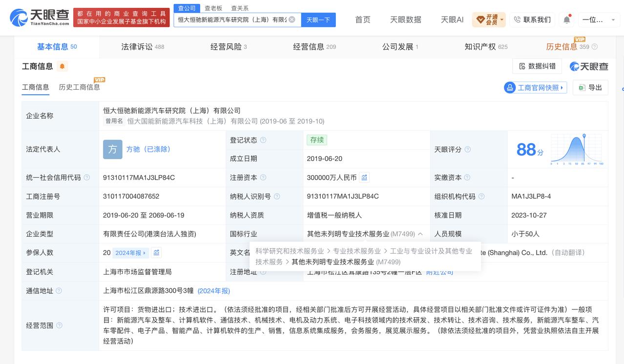Clear the search box with the X icon
The height and width of the screenshot is (364, 624).
(291, 20)
